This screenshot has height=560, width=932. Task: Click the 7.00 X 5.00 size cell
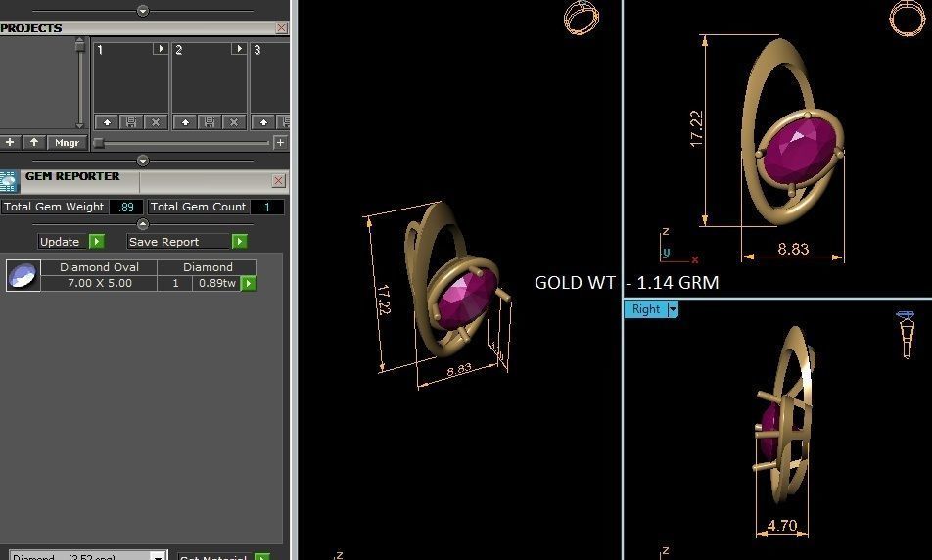coord(99,283)
